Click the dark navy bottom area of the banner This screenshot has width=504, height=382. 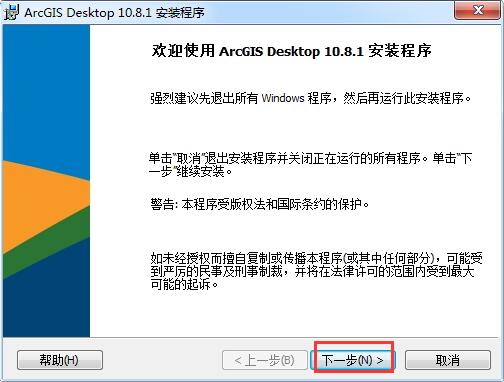47,300
